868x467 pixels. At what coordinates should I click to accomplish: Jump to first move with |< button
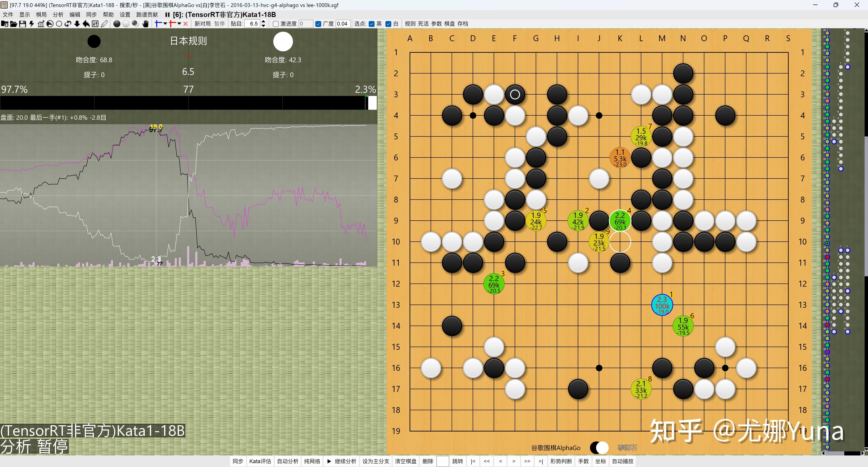click(473, 461)
